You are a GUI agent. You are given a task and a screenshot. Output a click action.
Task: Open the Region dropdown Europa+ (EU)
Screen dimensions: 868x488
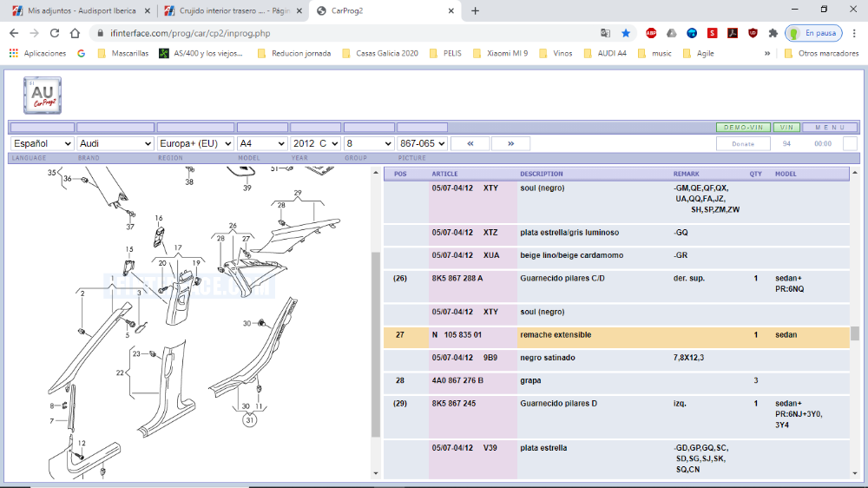195,143
